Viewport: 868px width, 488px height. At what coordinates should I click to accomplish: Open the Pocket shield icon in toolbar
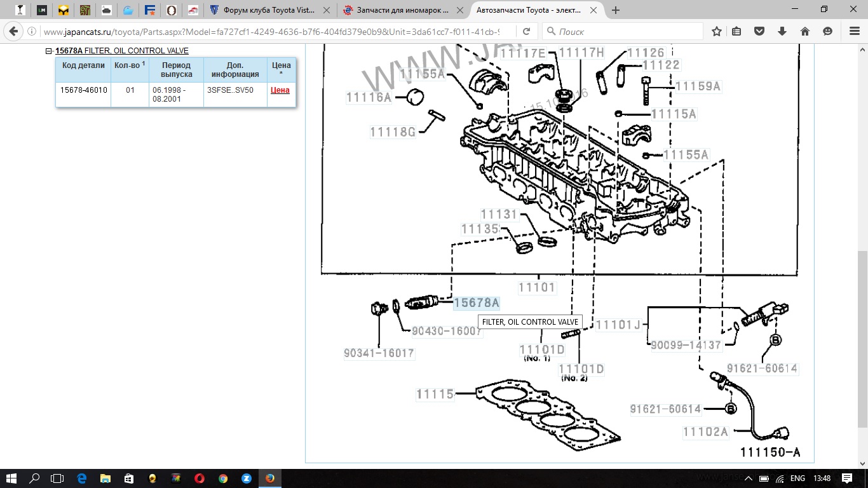759,31
